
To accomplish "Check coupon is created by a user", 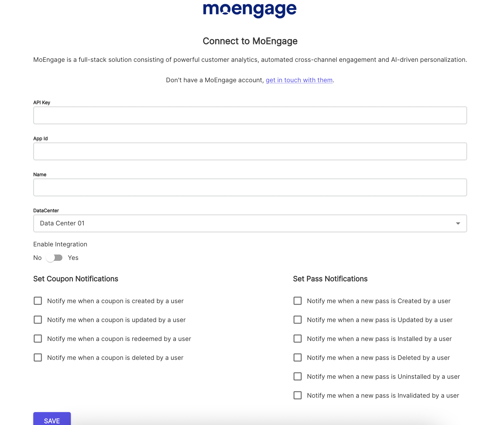I will pos(38,301).
